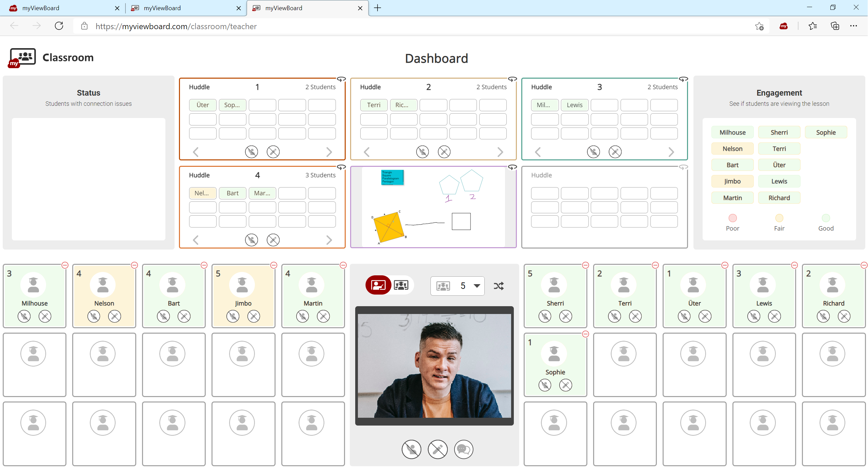Click the group view icon in toolbar
This screenshot has height=472, width=868.
tap(401, 285)
